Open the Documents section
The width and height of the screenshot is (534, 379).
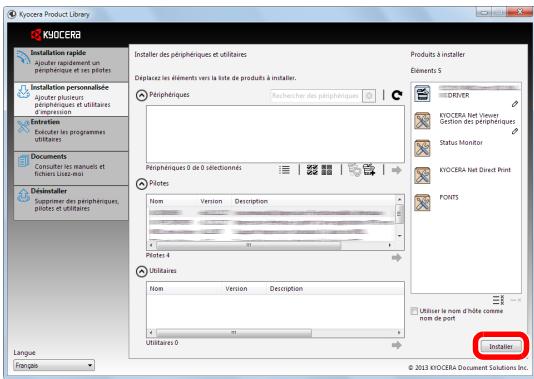tap(71, 168)
